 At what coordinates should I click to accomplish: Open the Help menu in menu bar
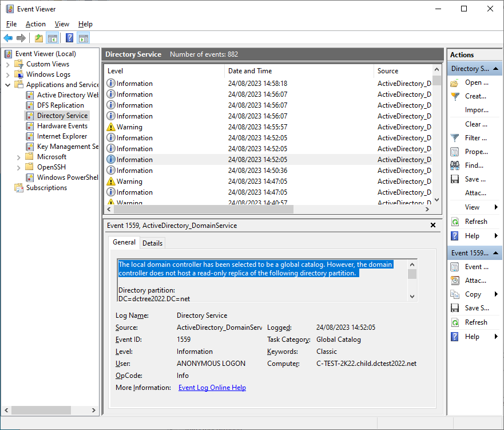(85, 24)
